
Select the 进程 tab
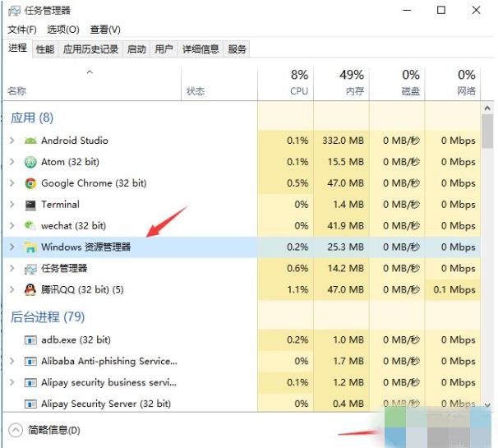pyautogui.click(x=17, y=48)
